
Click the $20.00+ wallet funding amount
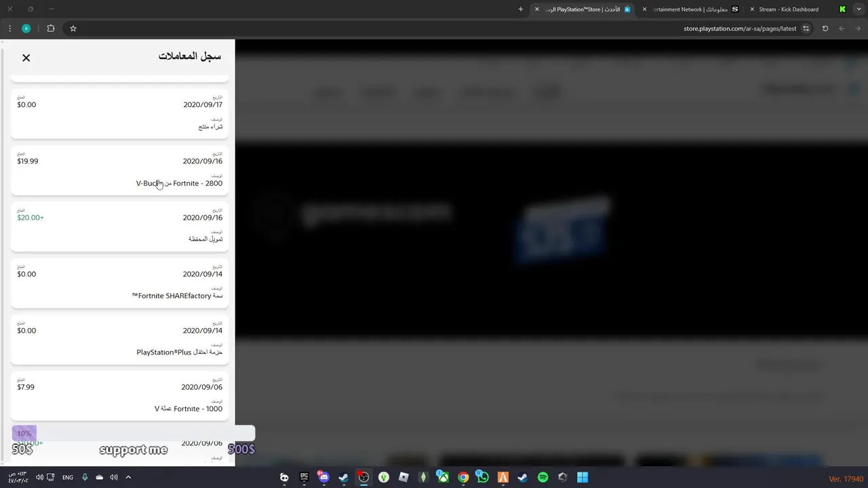coord(31,218)
